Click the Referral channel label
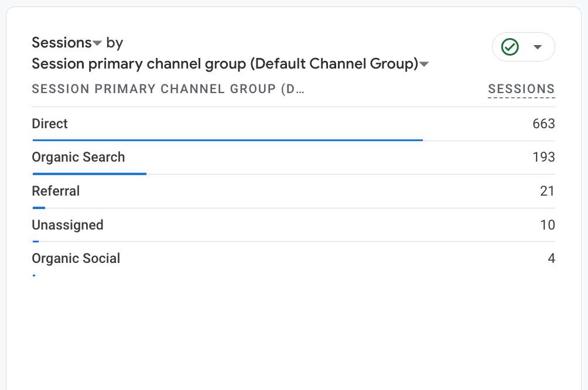588x390 pixels. 56,191
